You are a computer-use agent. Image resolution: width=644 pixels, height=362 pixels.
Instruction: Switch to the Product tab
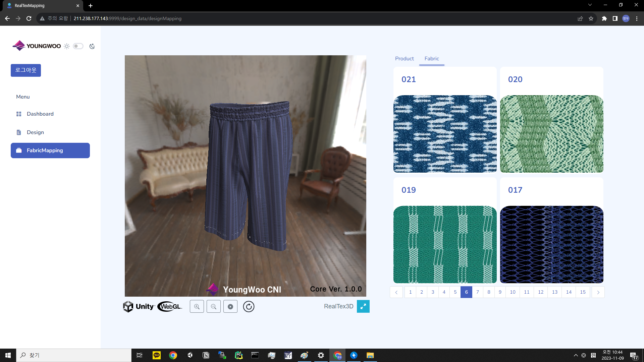click(404, 59)
